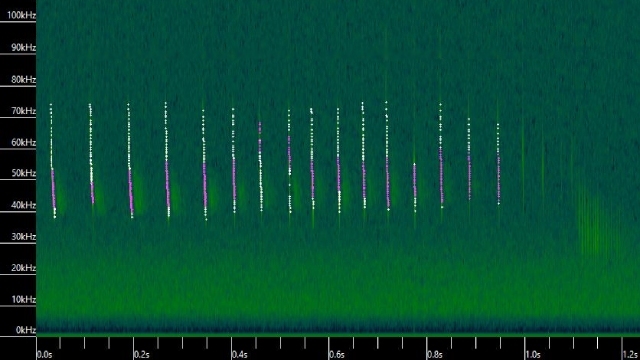
Task: Click the 70kHz frequency axis label
Action: (x=23, y=111)
